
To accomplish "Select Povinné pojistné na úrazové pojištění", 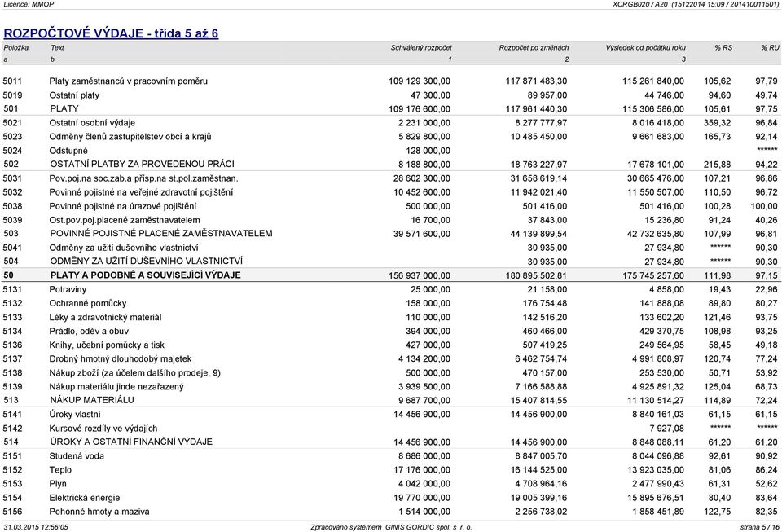I will click(x=123, y=206).
